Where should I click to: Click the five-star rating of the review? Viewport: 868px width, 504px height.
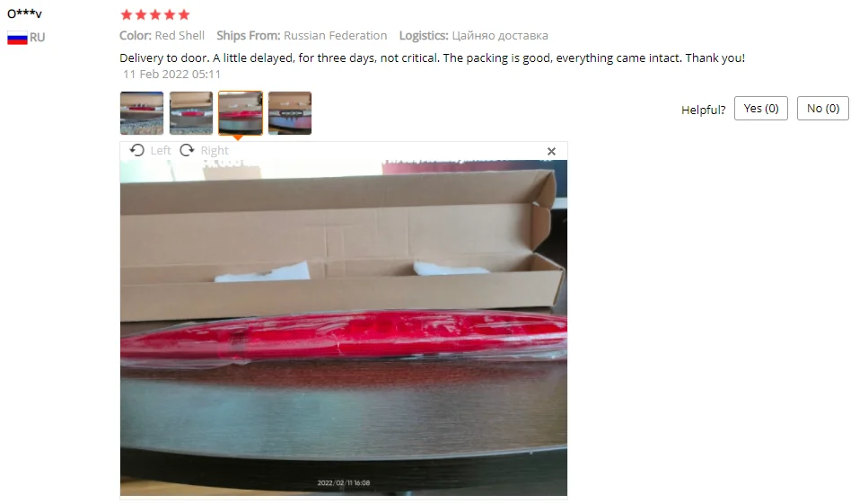(155, 14)
